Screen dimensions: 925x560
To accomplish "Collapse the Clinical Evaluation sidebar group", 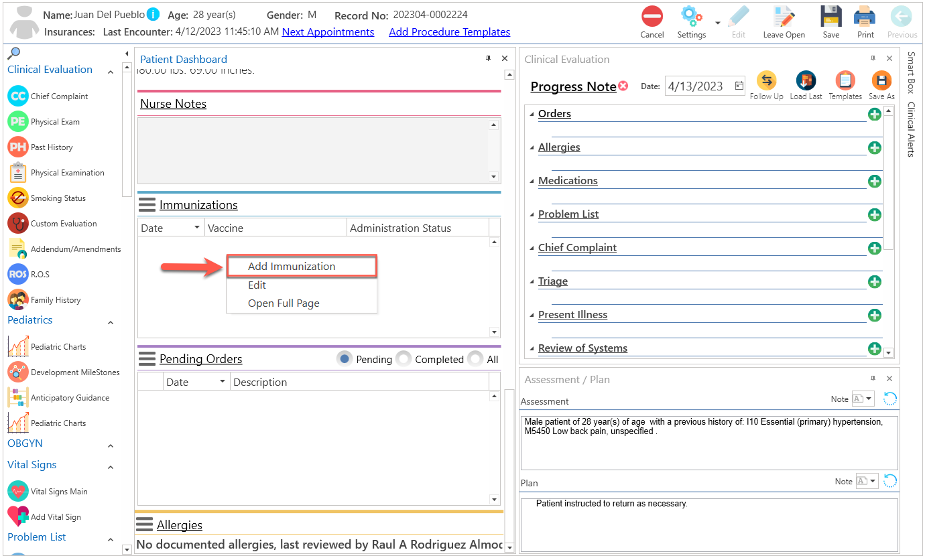I will click(x=111, y=72).
